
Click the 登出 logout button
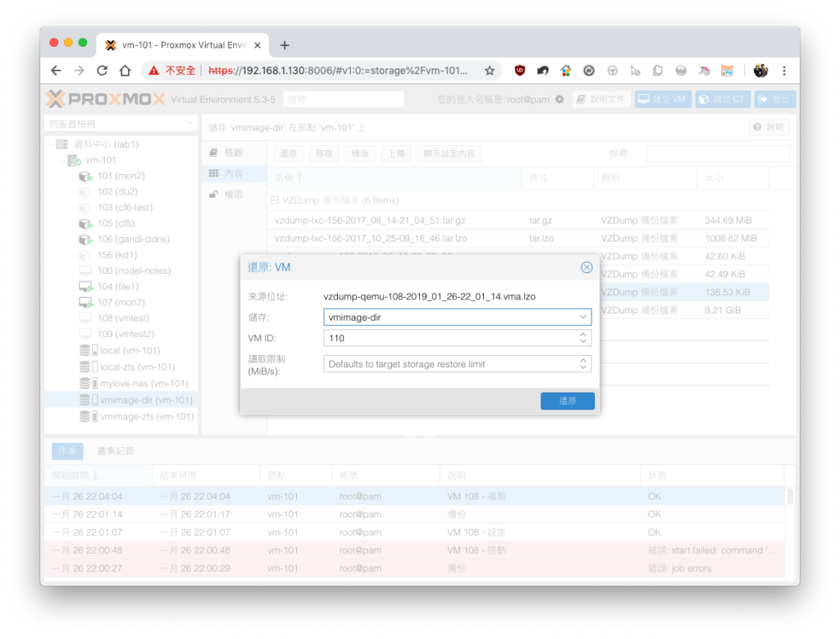774,99
